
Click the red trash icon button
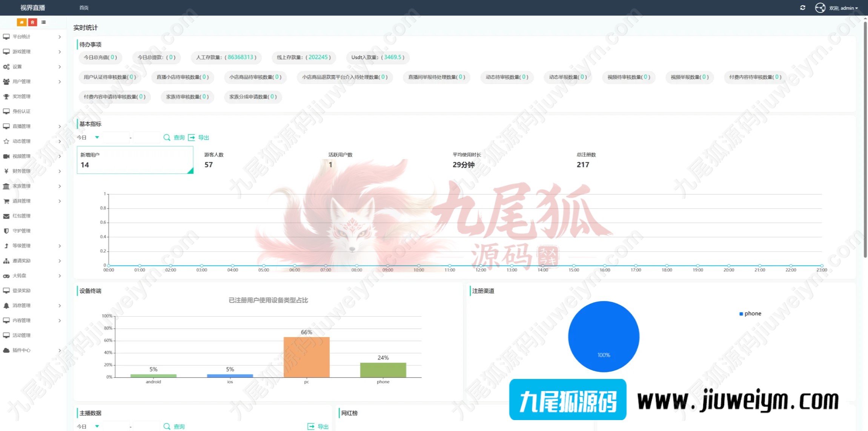coord(32,22)
